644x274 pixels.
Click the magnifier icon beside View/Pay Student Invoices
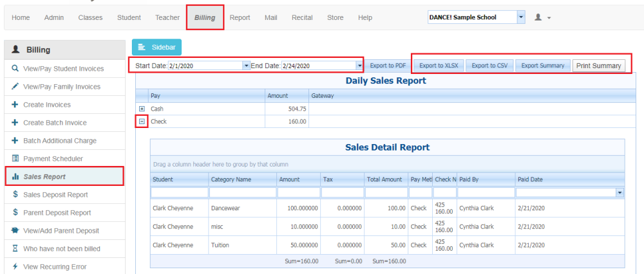tap(15, 68)
